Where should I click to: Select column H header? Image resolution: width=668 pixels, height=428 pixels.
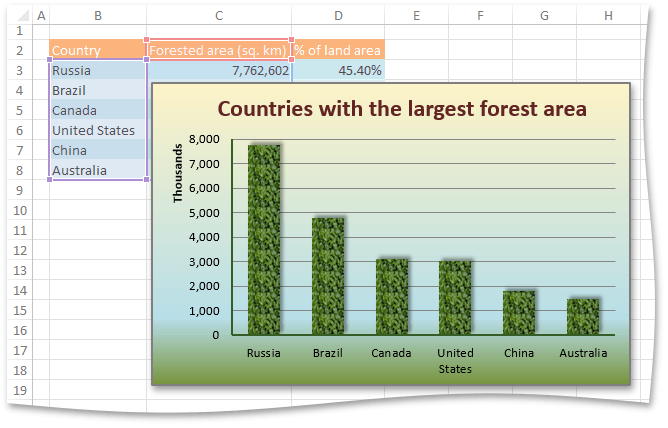pos(608,16)
